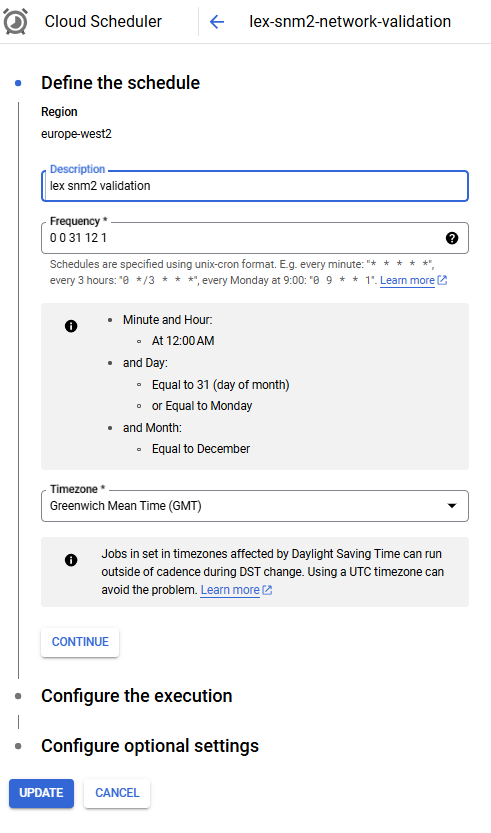Focus the Description text field
491x833 pixels.
click(255, 186)
